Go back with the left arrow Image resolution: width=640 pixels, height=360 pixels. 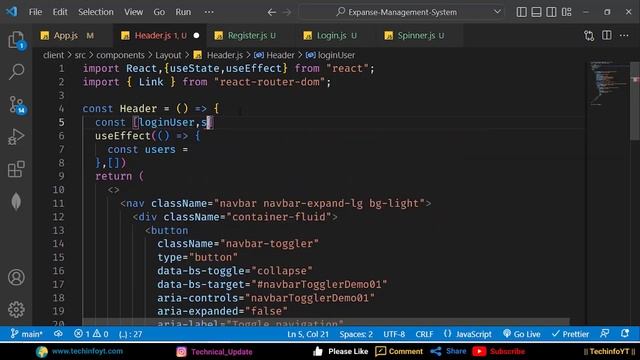pos(271,12)
